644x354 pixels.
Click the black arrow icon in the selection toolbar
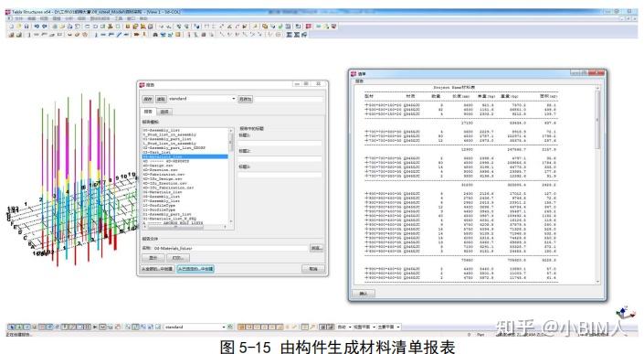95,327
